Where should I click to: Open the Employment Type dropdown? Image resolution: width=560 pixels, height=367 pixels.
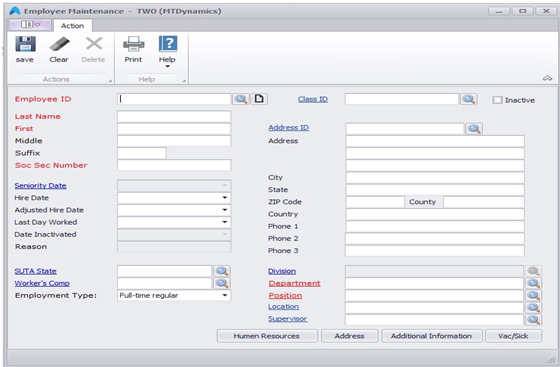pyautogui.click(x=225, y=295)
